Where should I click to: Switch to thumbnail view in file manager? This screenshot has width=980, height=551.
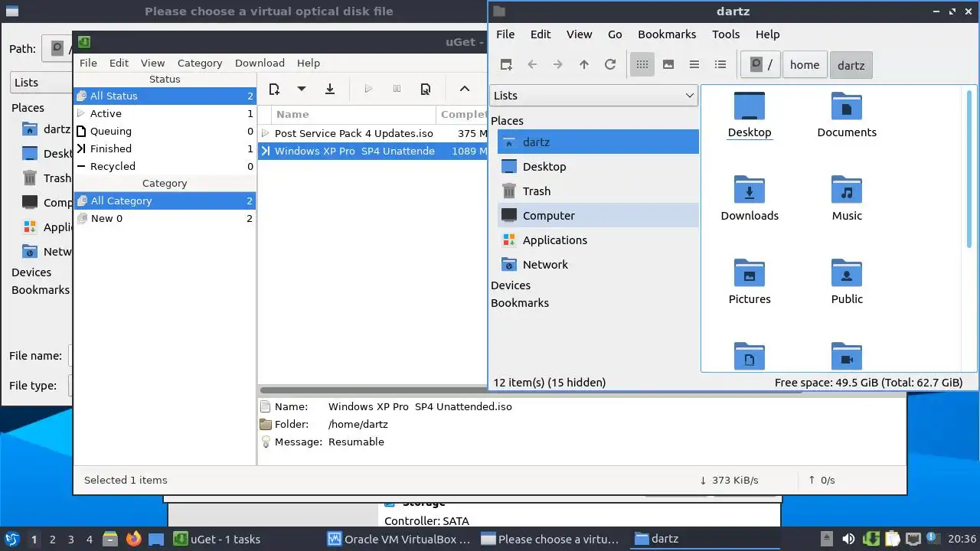668,65
